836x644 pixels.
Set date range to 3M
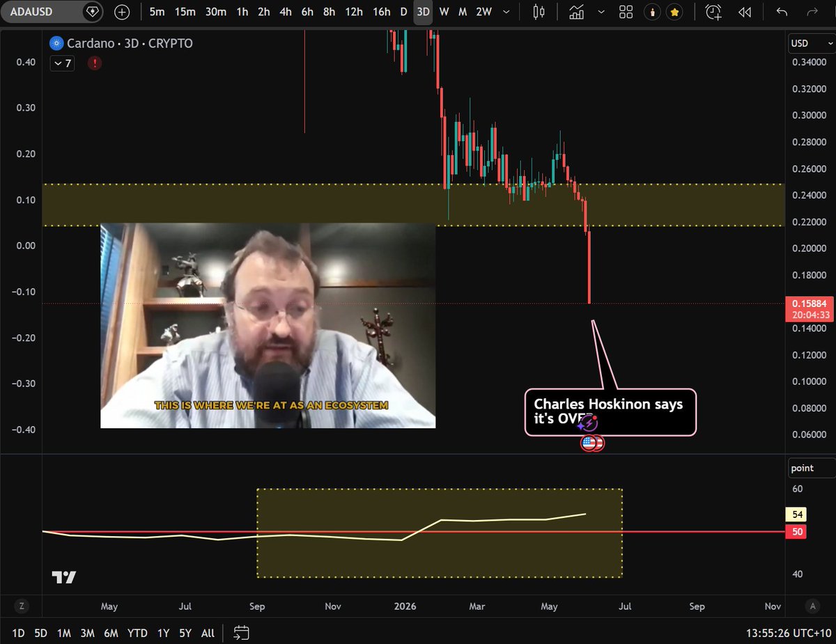(x=87, y=633)
